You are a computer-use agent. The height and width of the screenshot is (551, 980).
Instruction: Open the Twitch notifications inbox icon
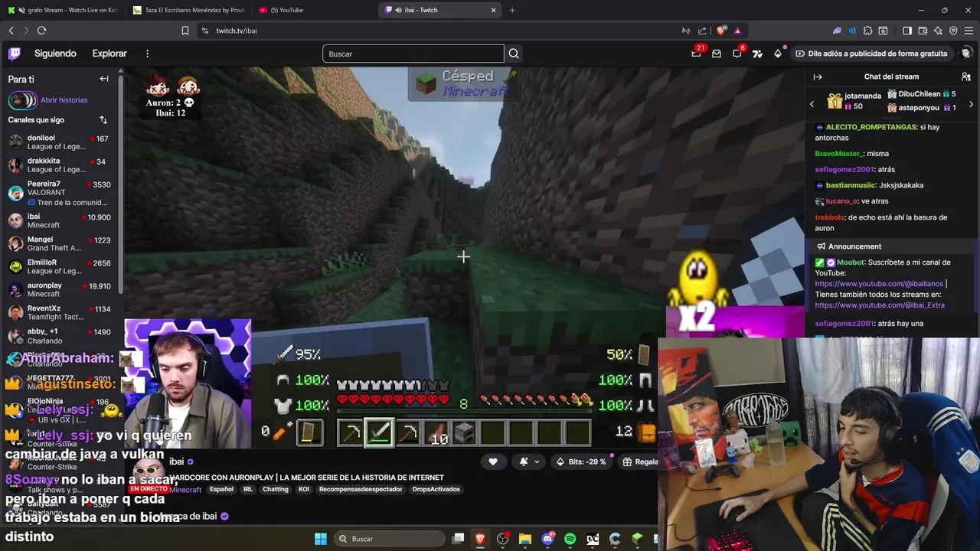coord(717,54)
